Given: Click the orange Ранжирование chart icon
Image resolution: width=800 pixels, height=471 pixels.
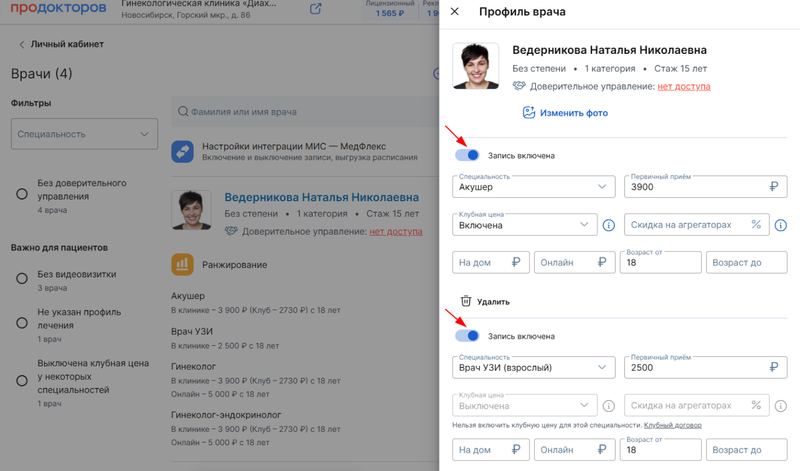Looking at the screenshot, I should pyautogui.click(x=182, y=264).
